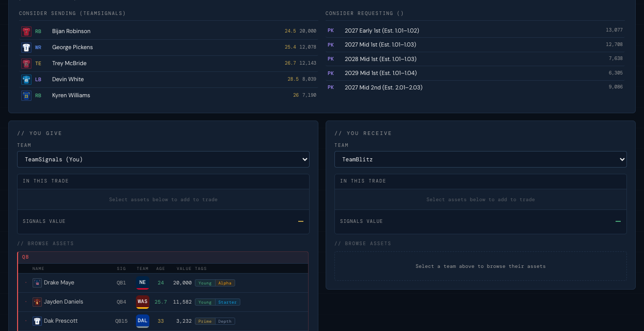This screenshot has height=331, width=644.
Task: Add Drake Maye to the trade
Action: click(x=163, y=283)
